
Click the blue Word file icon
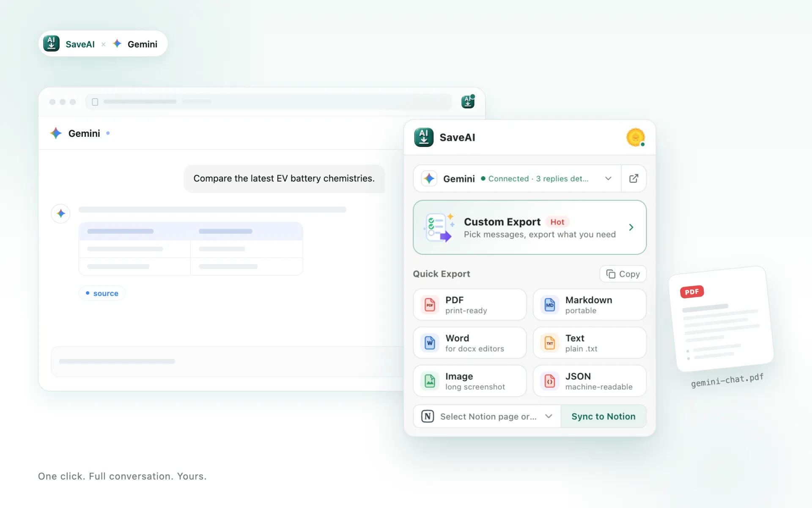coord(430,343)
